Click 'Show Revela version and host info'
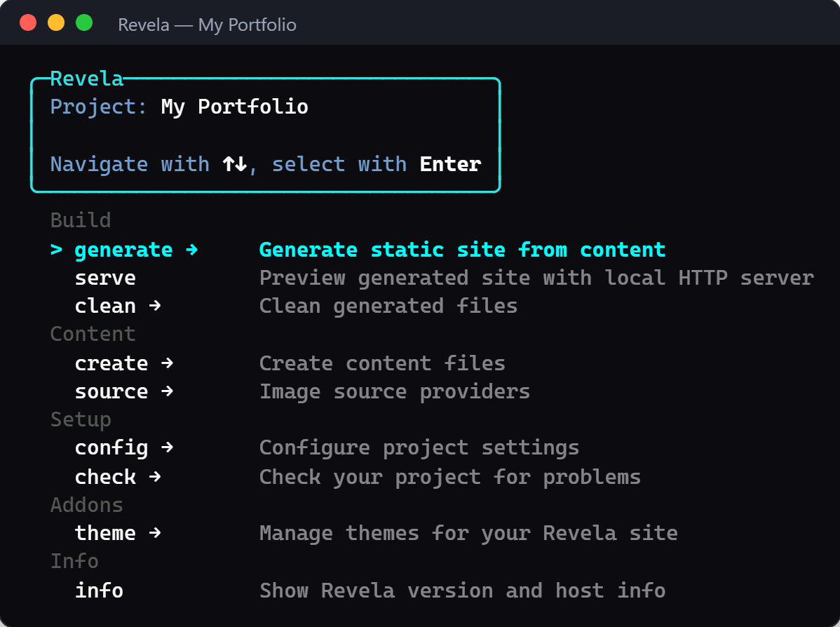This screenshot has height=627, width=840. point(462,591)
